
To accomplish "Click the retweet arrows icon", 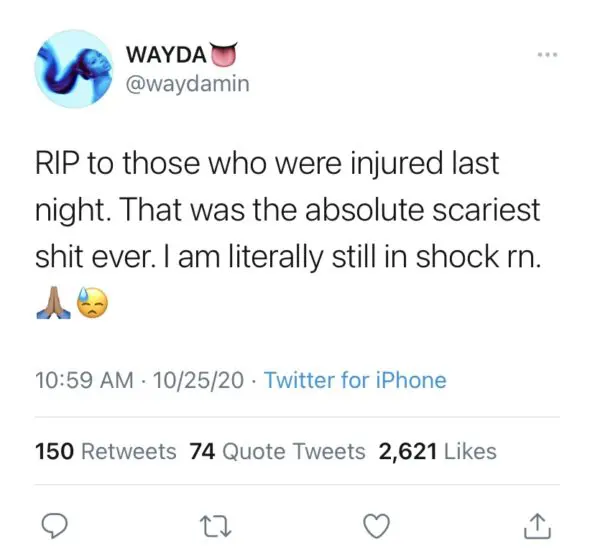I will click(x=216, y=526).
